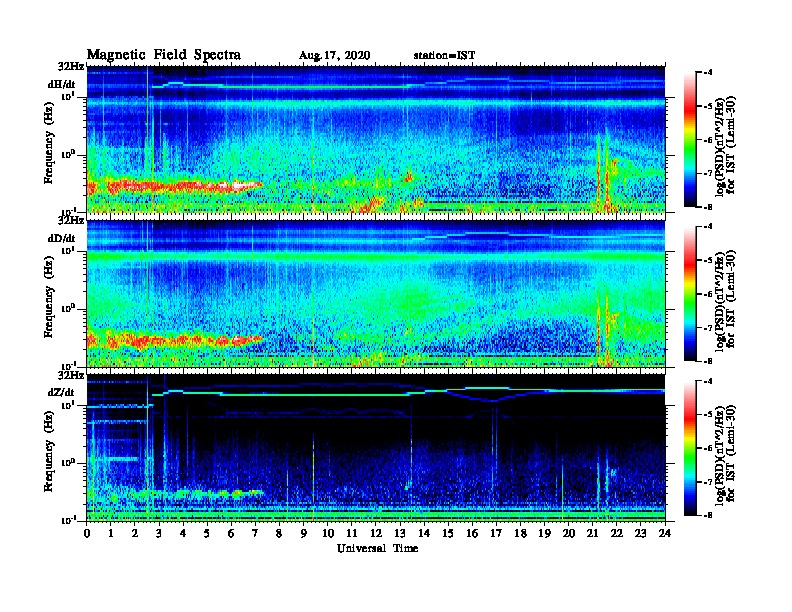Click hour 6 on Universal Time axis

point(231,534)
